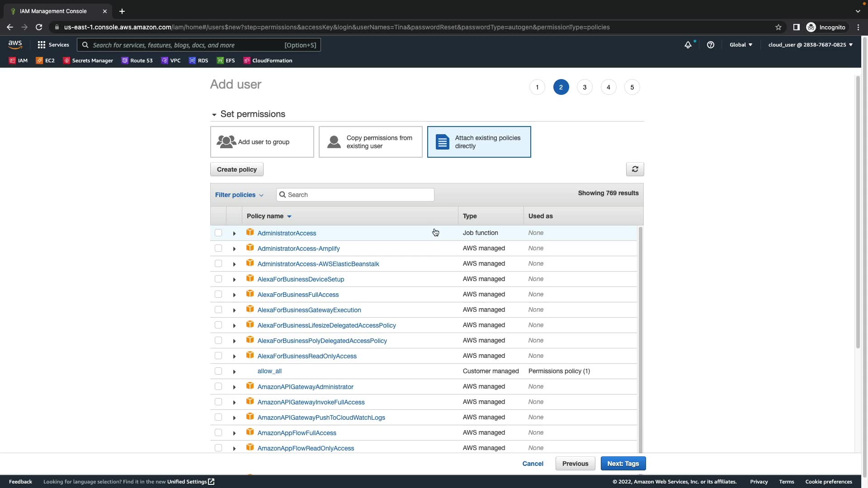This screenshot has height=488, width=868.
Task: Open the CloudFormation shortcut
Action: pyautogui.click(x=268, y=61)
